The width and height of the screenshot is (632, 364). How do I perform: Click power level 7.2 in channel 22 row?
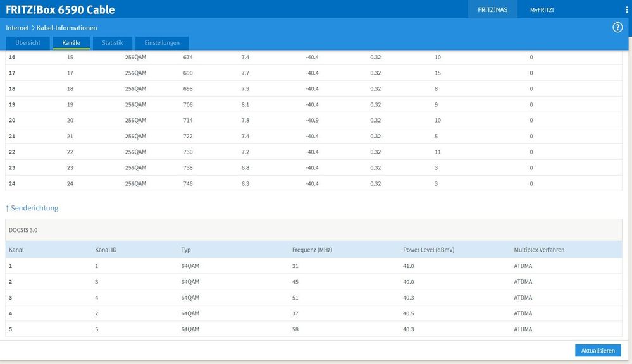(x=245, y=152)
